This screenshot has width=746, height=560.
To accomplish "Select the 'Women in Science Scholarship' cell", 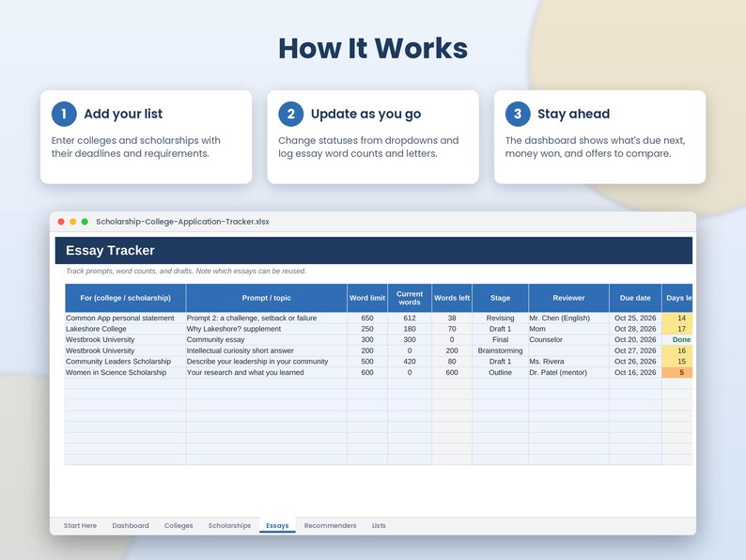I will [x=125, y=372].
